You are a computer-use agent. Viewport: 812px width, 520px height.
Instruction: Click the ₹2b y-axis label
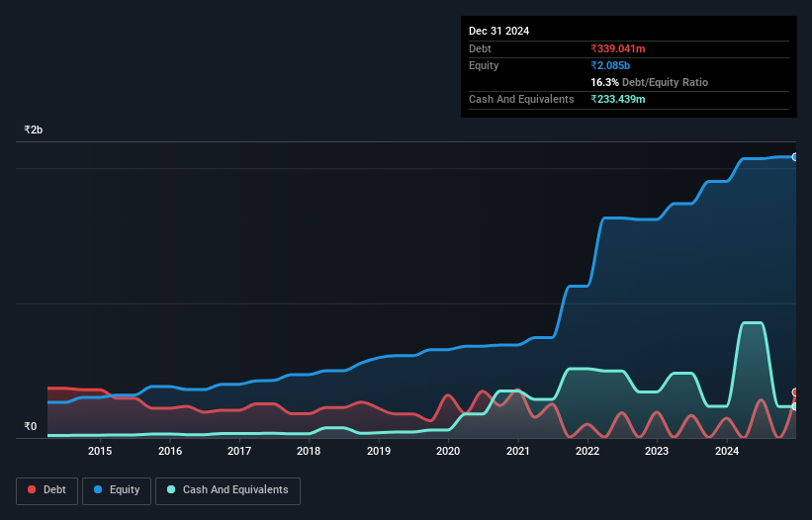[34, 130]
